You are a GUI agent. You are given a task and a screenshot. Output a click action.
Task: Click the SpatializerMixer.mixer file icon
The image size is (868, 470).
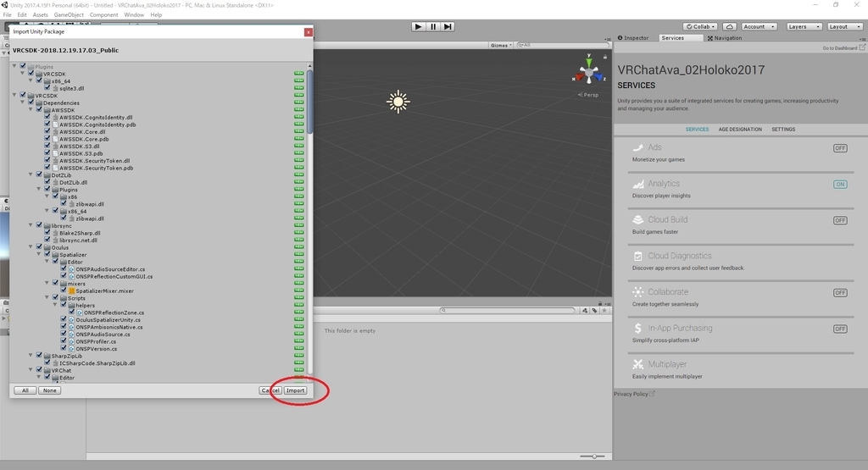pos(71,290)
